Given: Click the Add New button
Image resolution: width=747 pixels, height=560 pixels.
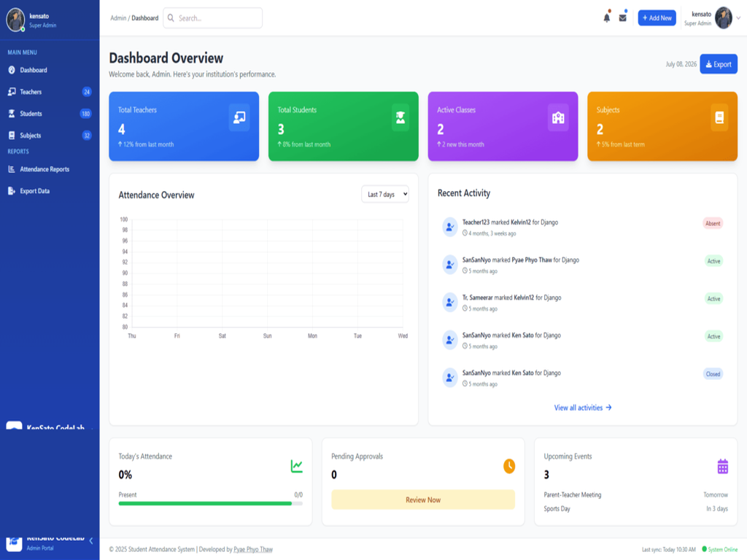Looking at the screenshot, I should (x=657, y=18).
